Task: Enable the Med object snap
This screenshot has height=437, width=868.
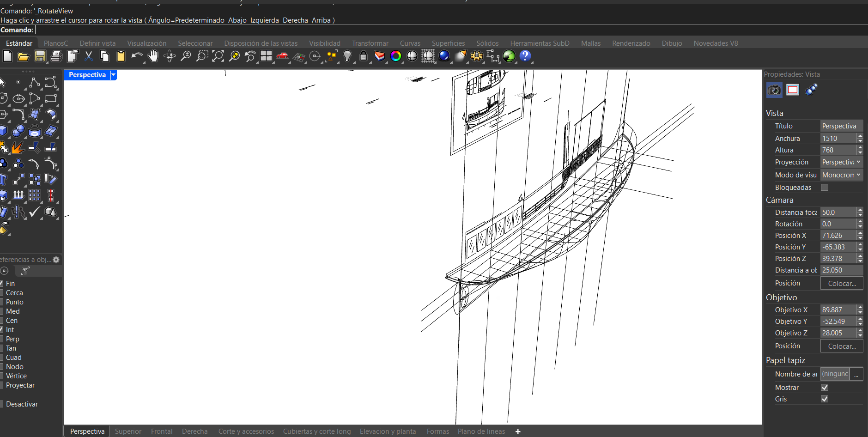Action: (x=2, y=311)
